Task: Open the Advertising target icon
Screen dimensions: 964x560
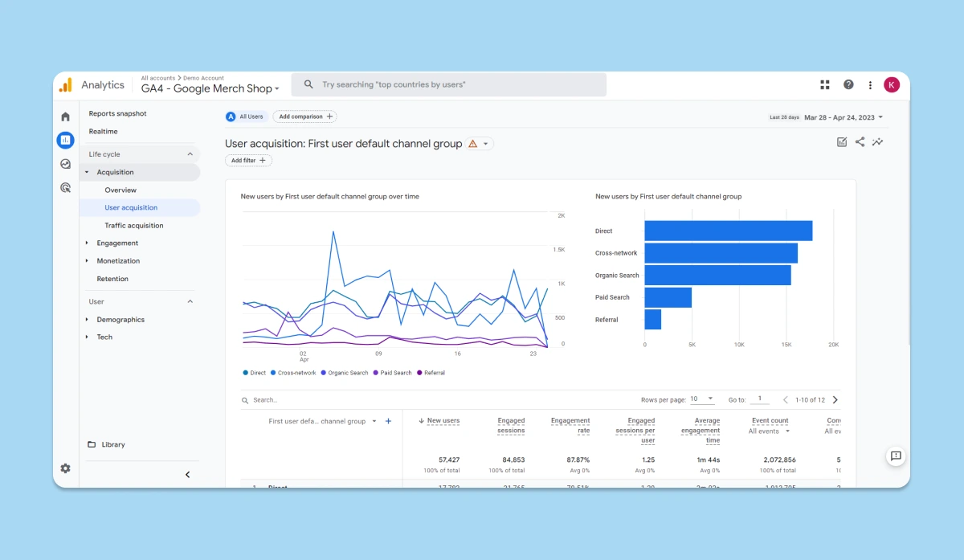Action: [66, 188]
